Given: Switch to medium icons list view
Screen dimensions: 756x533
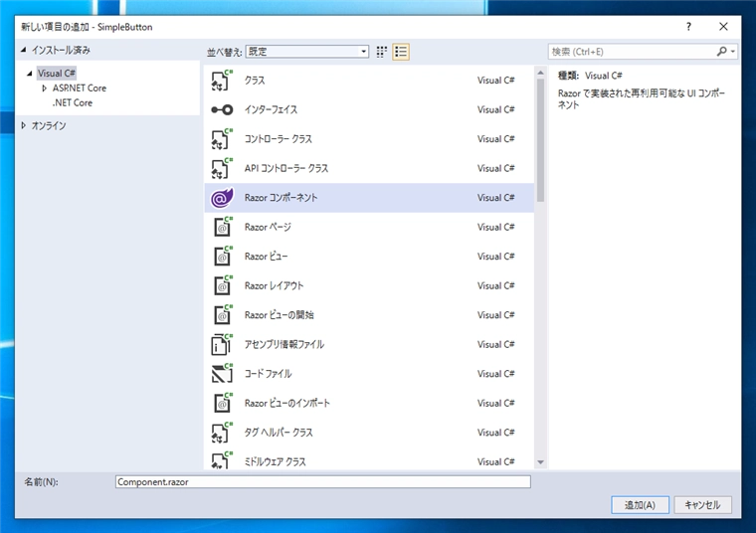Looking at the screenshot, I should (x=401, y=52).
